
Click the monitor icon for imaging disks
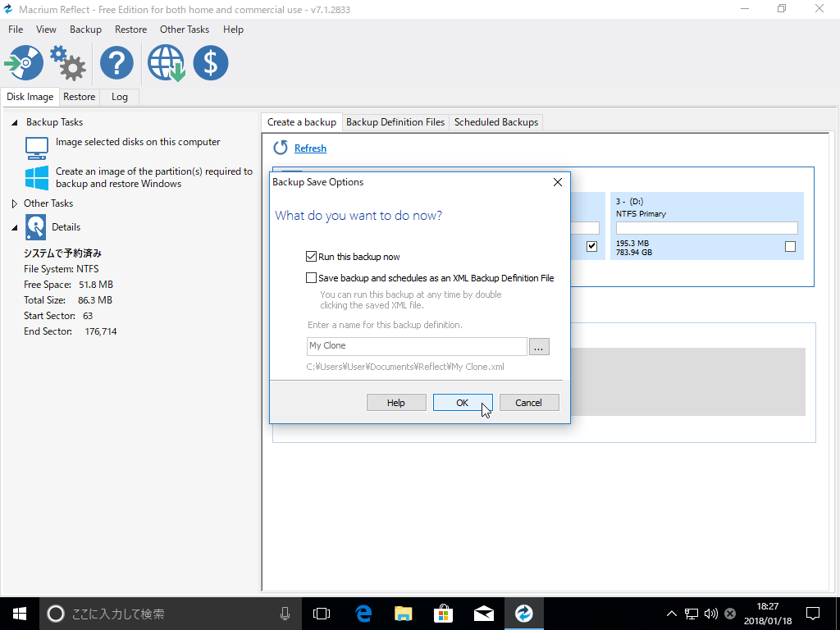(x=37, y=148)
